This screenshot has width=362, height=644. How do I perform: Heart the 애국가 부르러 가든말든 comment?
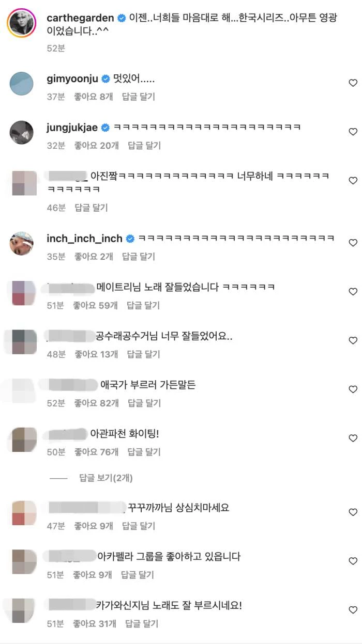(x=353, y=389)
